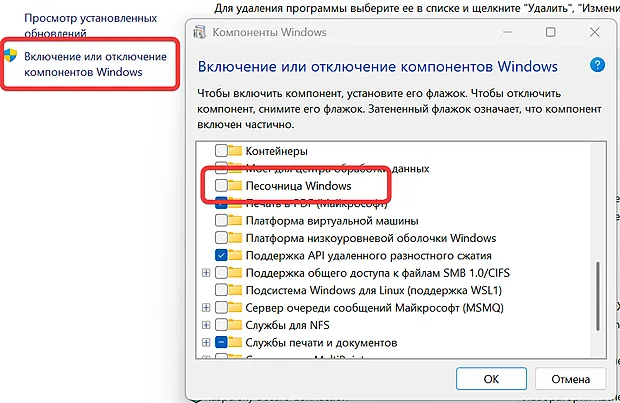620x403 pixels.
Task: Click folder icon of Поддержка API удаленного сжатия
Action: pyautogui.click(x=235, y=255)
